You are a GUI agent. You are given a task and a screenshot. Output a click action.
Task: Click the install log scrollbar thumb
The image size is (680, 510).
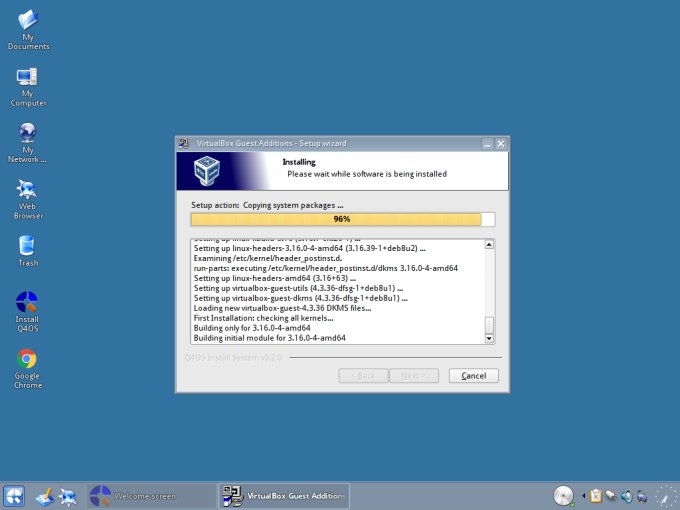[x=489, y=325]
